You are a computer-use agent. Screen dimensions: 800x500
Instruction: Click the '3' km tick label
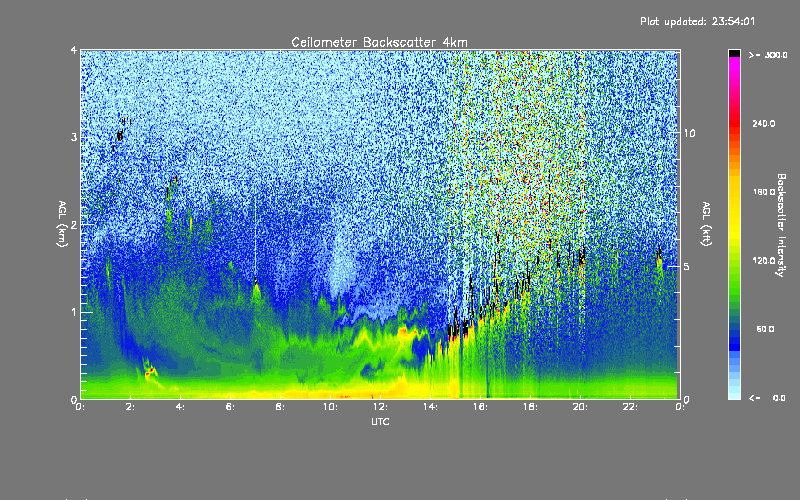[74, 137]
